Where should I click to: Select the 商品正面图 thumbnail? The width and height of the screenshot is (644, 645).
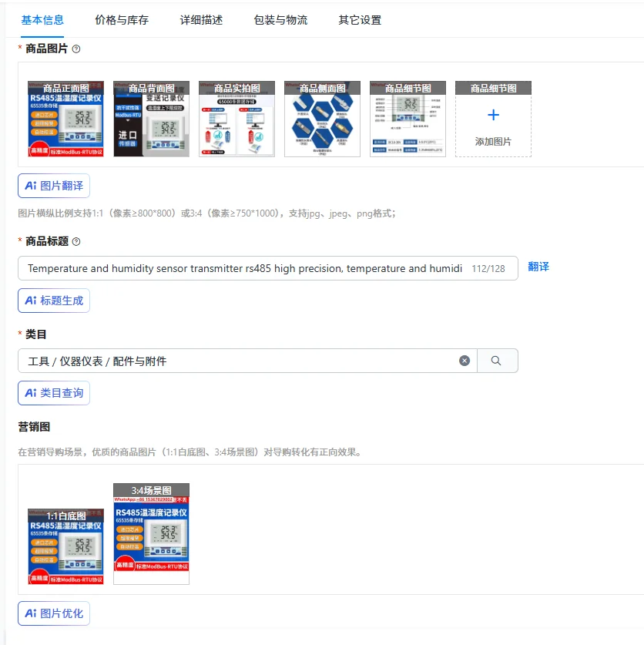[65, 119]
